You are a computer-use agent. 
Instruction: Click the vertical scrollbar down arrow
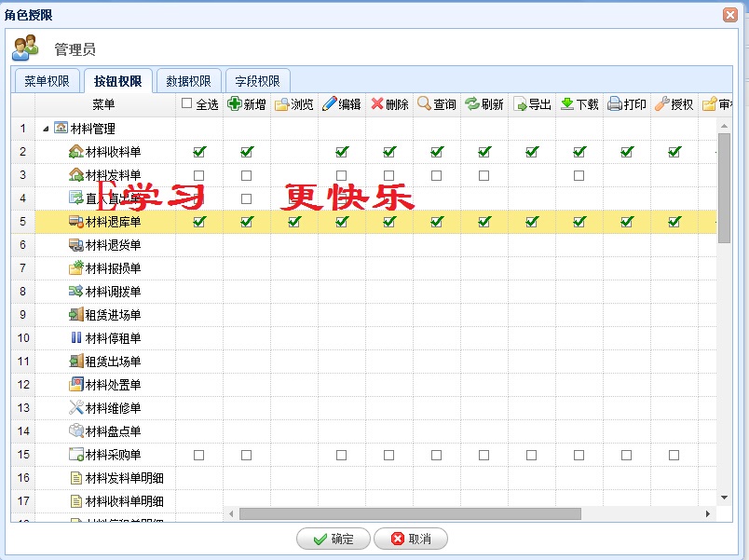coord(724,499)
